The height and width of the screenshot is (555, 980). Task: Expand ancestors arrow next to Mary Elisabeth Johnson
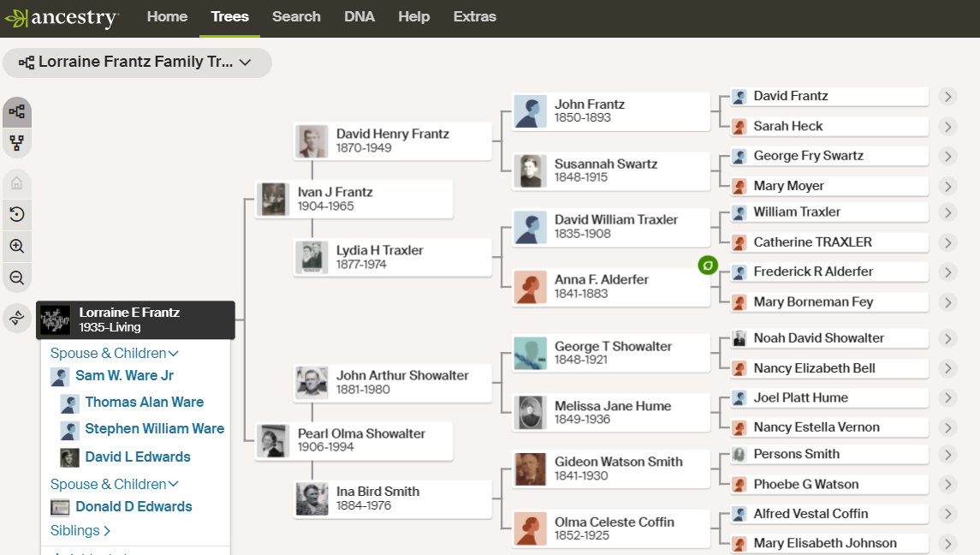tap(947, 544)
